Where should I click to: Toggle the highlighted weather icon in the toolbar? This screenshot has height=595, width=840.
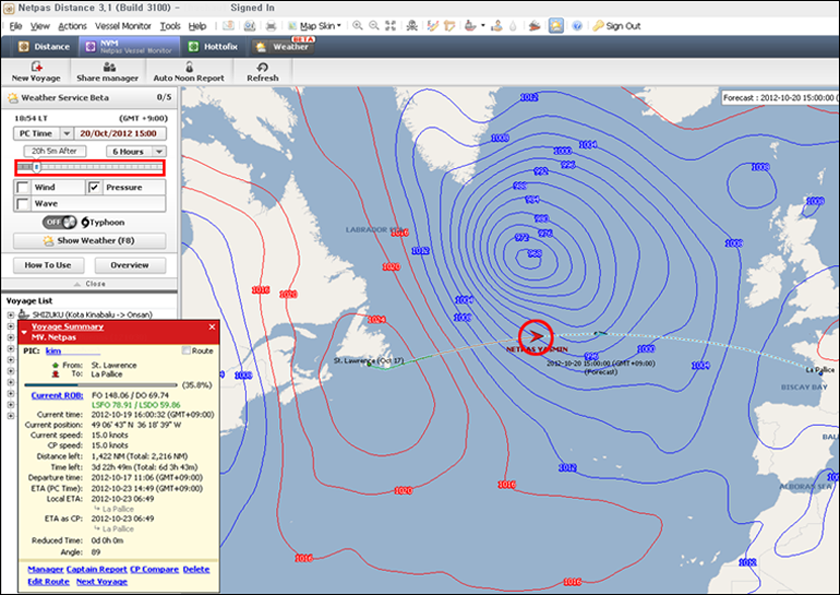[x=556, y=26]
